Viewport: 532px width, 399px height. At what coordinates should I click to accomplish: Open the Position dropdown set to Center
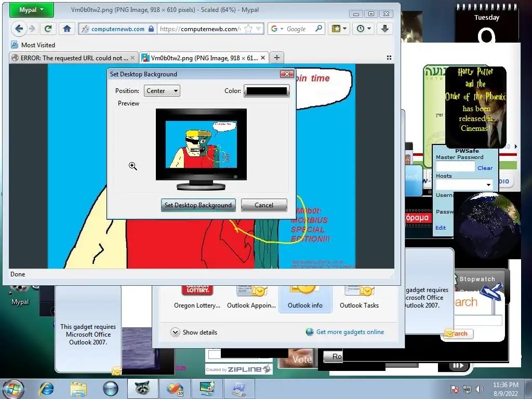tap(162, 91)
